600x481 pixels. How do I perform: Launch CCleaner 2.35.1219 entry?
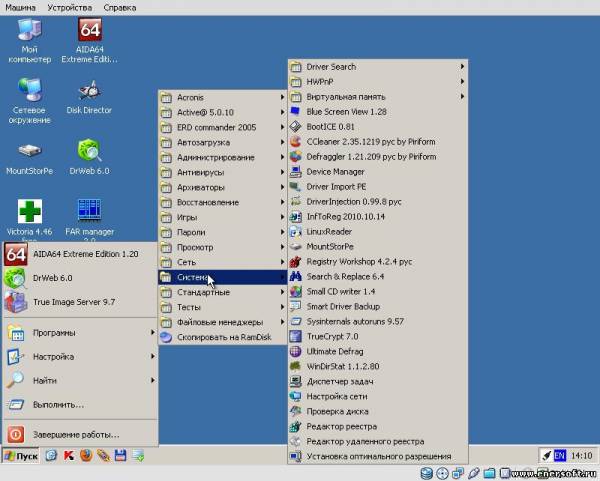(x=378, y=142)
